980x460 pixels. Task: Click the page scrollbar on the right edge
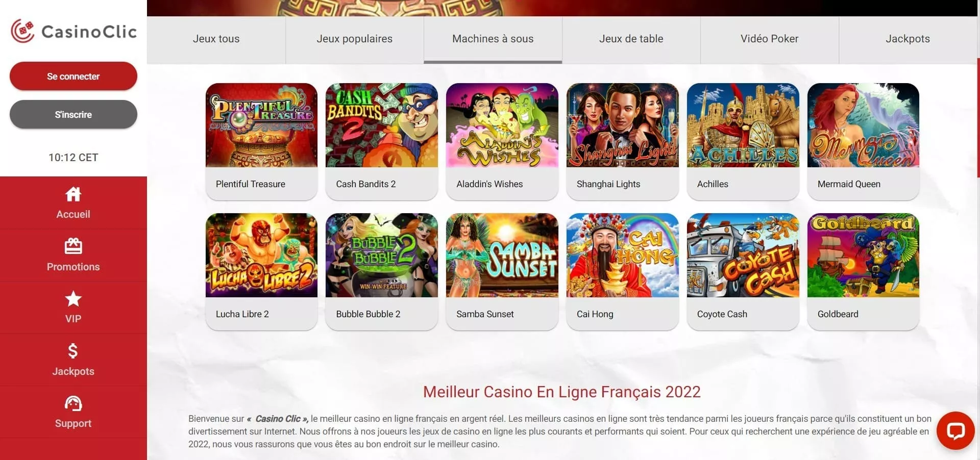pos(978,117)
